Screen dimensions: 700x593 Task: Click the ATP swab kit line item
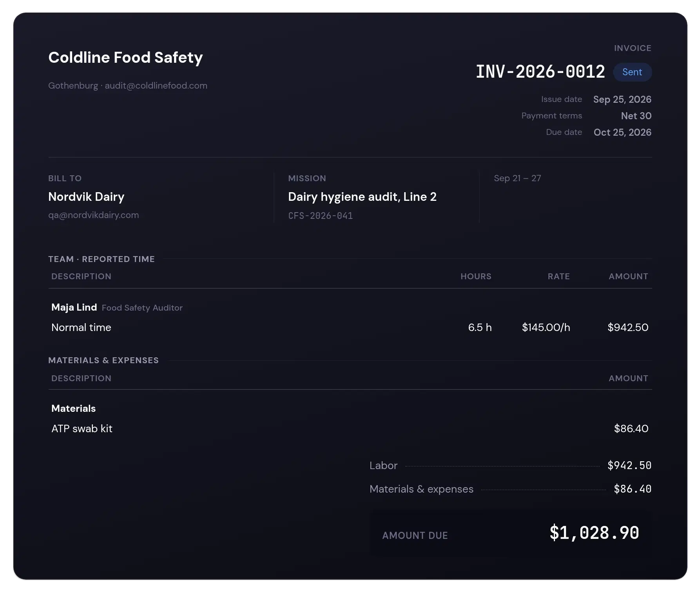(x=82, y=428)
